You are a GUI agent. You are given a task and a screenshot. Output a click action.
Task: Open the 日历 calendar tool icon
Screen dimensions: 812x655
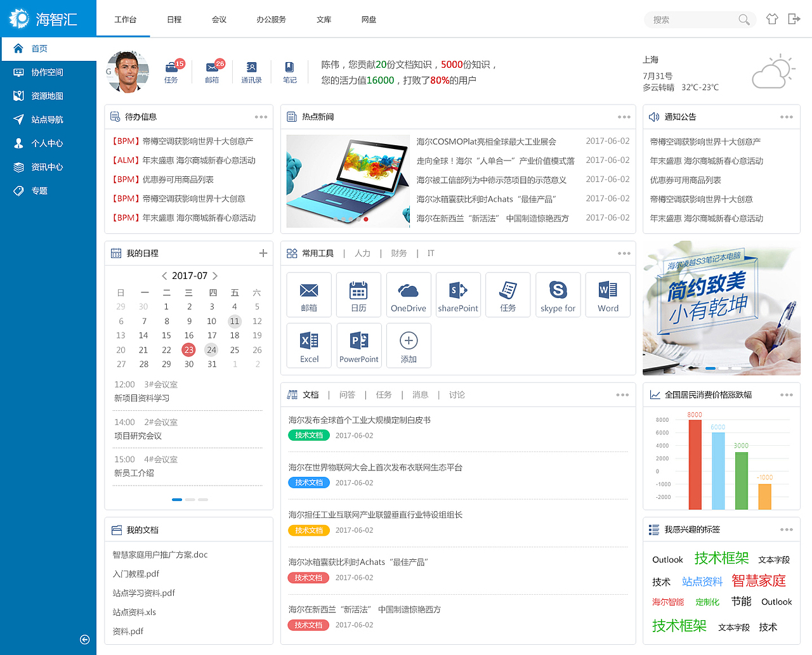358,294
